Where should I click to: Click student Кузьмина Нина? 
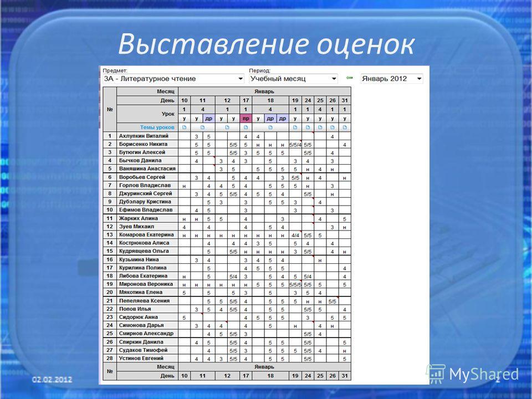pyautogui.click(x=139, y=259)
